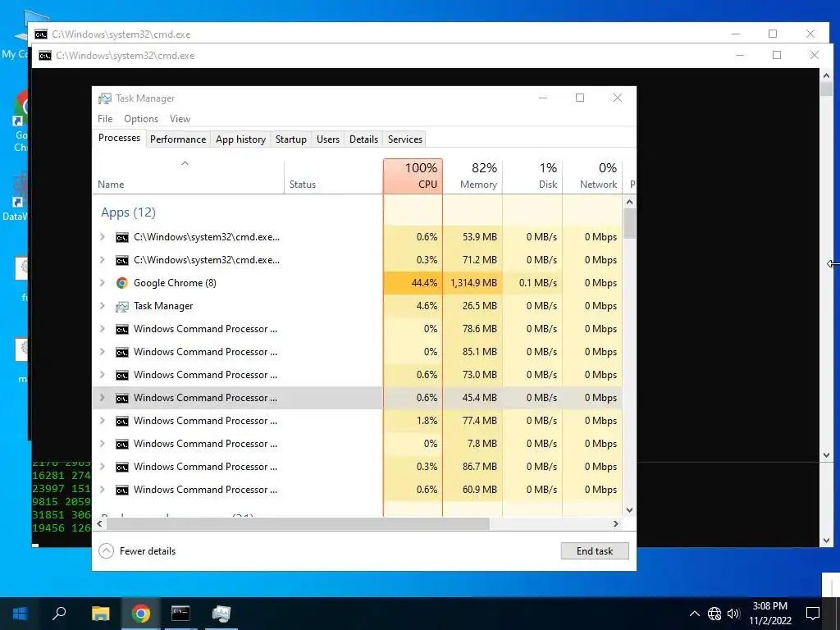This screenshot has width=840, height=630.
Task: Open the Windows Start menu
Action: [x=21, y=614]
